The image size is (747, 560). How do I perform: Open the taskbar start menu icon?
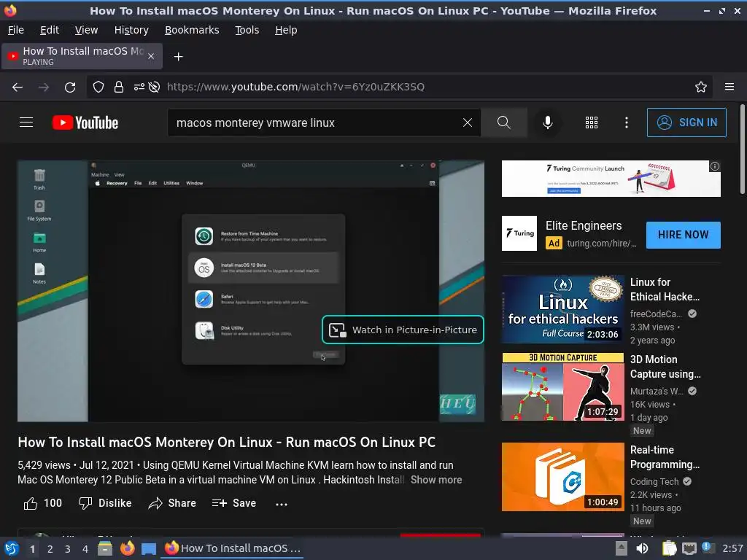(12, 548)
